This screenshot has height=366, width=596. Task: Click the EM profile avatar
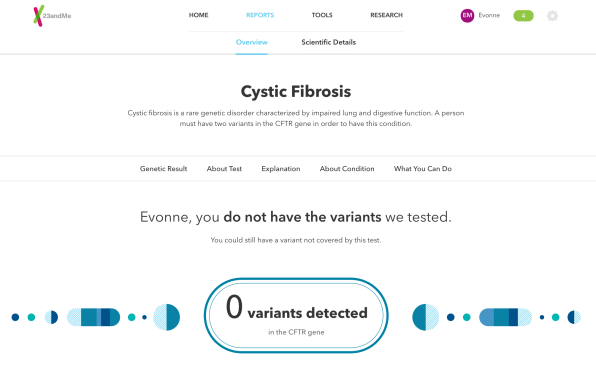pyautogui.click(x=467, y=16)
